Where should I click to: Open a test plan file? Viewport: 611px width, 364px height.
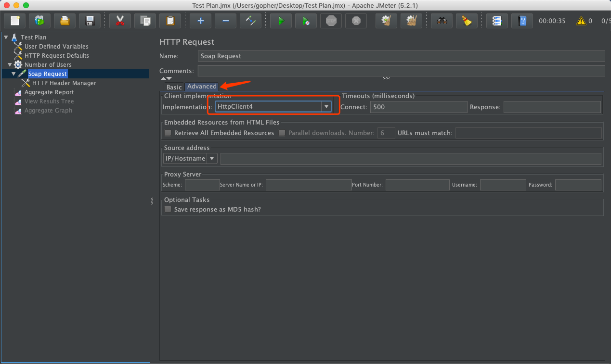(x=65, y=21)
